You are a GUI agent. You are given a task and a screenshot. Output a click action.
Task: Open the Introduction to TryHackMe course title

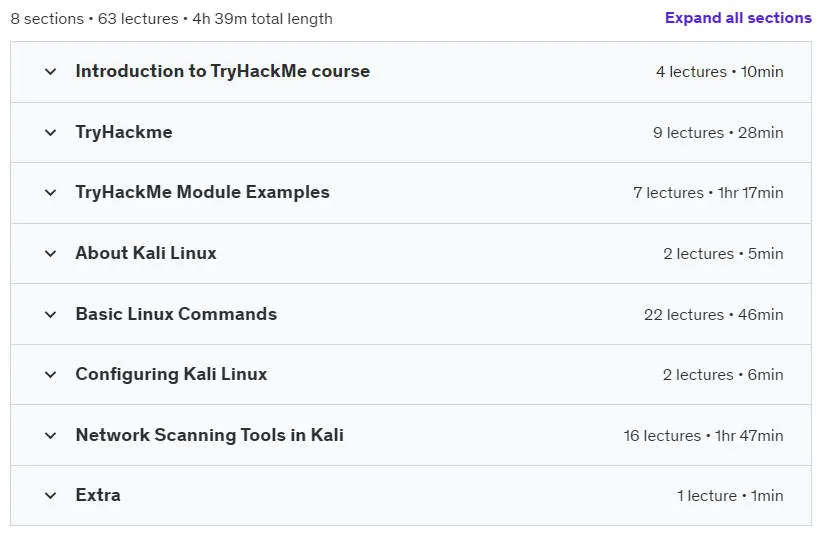[222, 71]
